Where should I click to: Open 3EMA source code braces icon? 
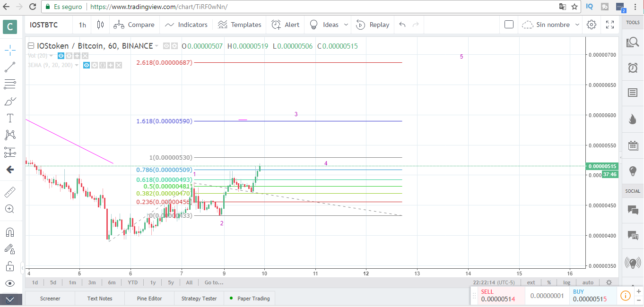[x=103, y=65]
